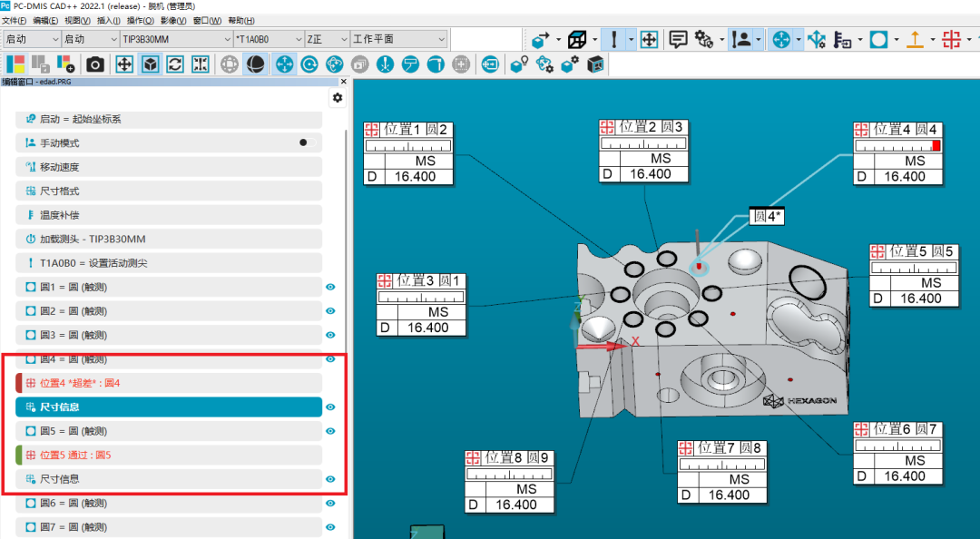Open the 编辑(E) menu
Screen dimensions: 980x539
pyautogui.click(x=45, y=21)
